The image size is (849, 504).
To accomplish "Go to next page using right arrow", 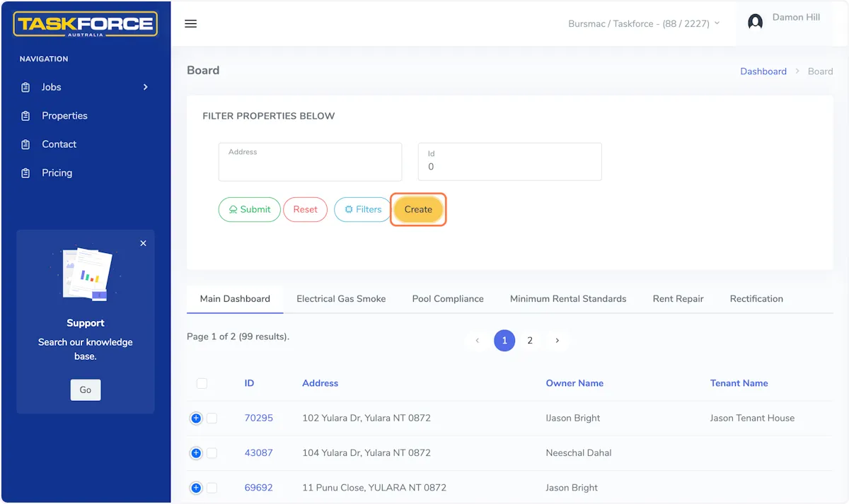I will [557, 341].
